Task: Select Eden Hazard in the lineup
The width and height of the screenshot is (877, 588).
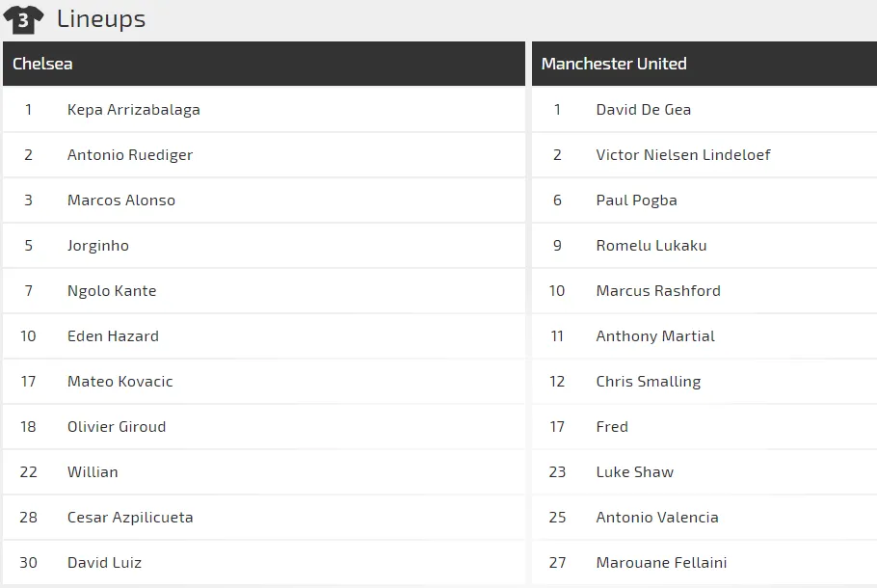Action: click(x=113, y=336)
